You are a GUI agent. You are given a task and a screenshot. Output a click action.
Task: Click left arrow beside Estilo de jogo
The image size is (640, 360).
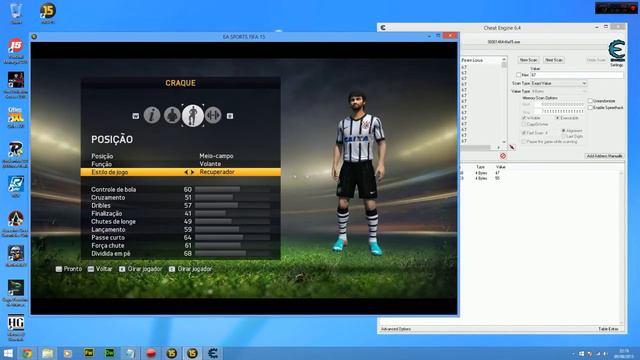pyautogui.click(x=186, y=172)
